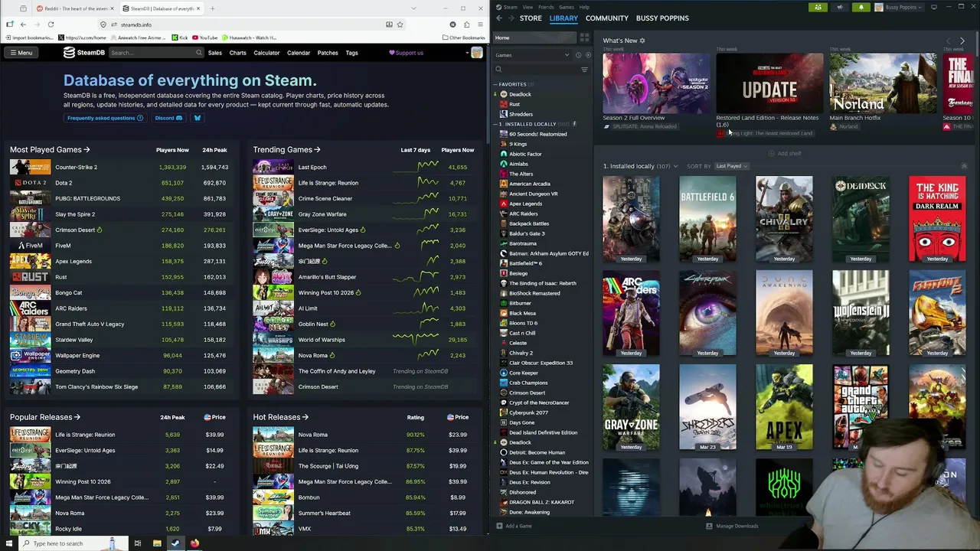This screenshot has height=551, width=980.
Task: Open advanced filter options in Steam library search
Action: [x=584, y=70]
